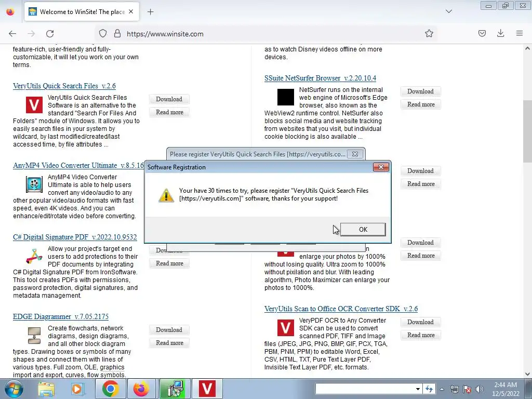Download VeryUtils Quick Search Files
532x399 pixels.
point(169,99)
